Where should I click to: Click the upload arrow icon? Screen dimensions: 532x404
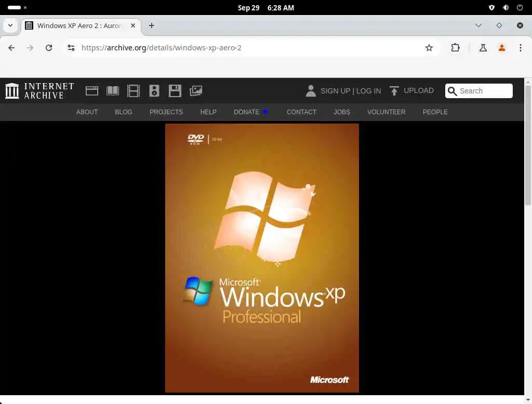[394, 91]
